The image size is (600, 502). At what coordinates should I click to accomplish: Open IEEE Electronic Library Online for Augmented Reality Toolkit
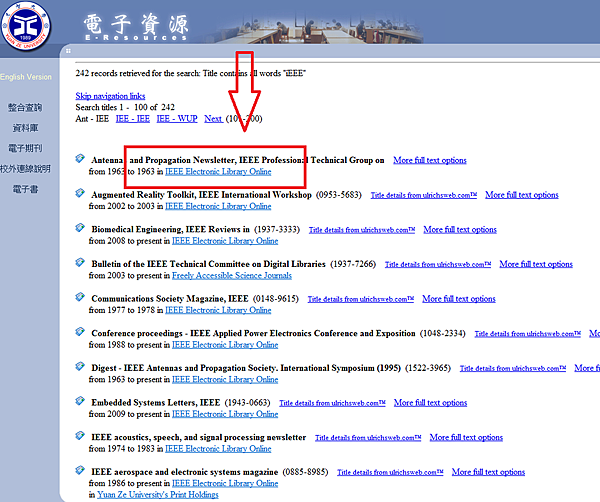[218, 206]
